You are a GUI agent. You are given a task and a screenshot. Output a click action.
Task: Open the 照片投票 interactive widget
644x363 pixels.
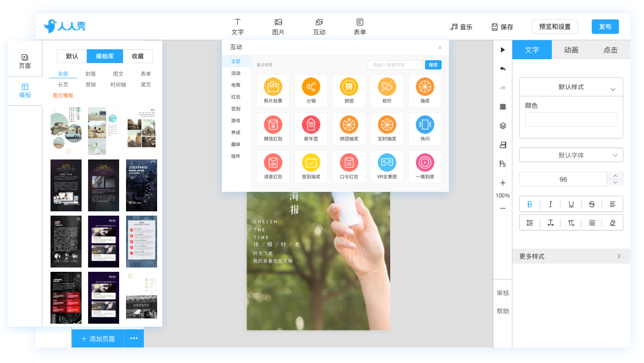point(273,91)
